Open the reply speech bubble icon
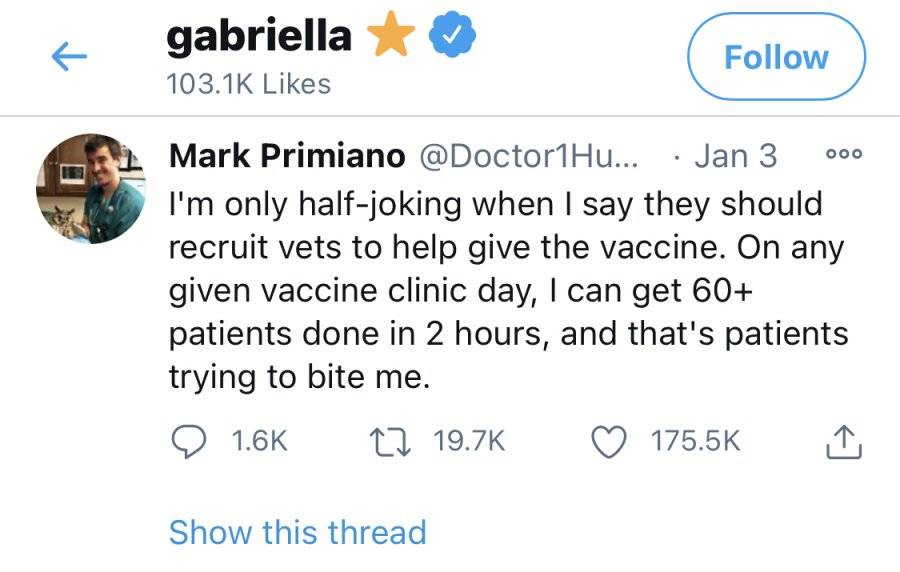 pos(189,442)
